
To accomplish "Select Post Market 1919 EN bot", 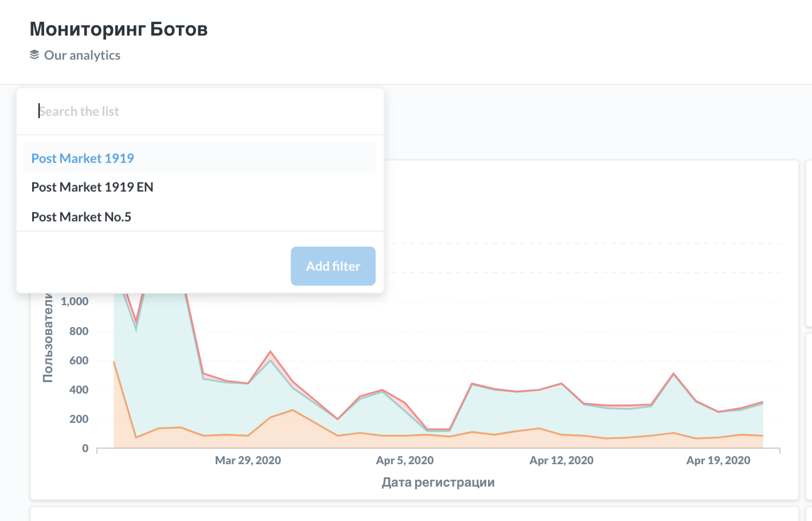I will point(92,186).
